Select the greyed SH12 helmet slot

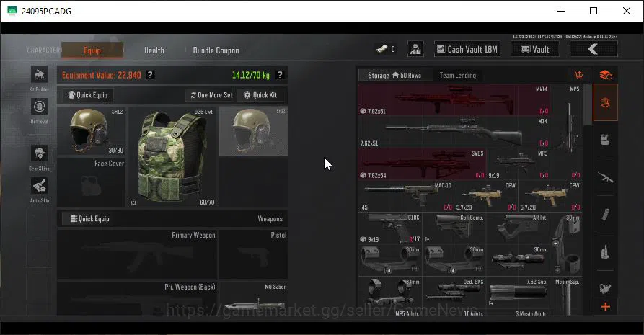coord(254,131)
